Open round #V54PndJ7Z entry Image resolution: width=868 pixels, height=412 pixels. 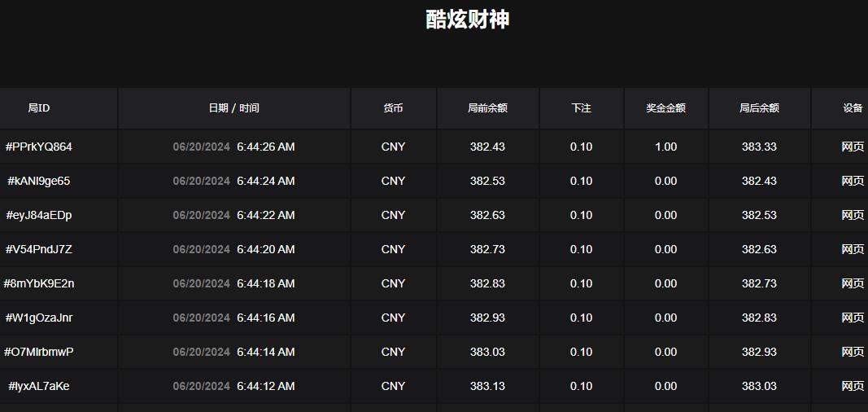[x=39, y=249]
